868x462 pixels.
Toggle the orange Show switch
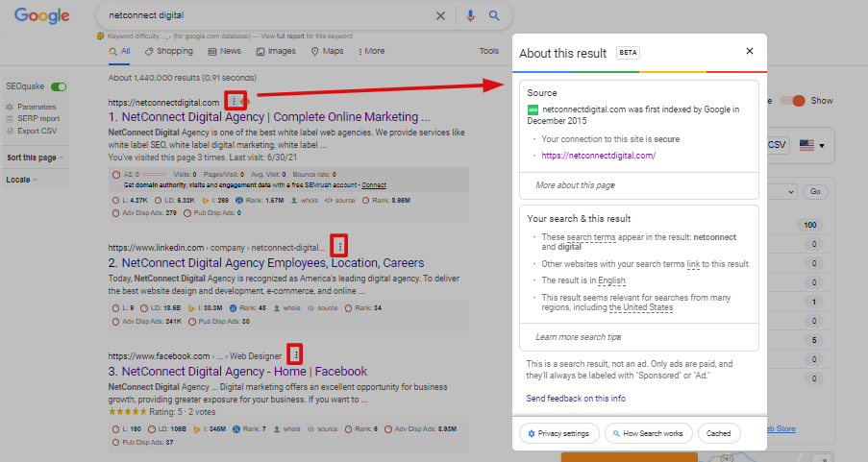click(792, 101)
